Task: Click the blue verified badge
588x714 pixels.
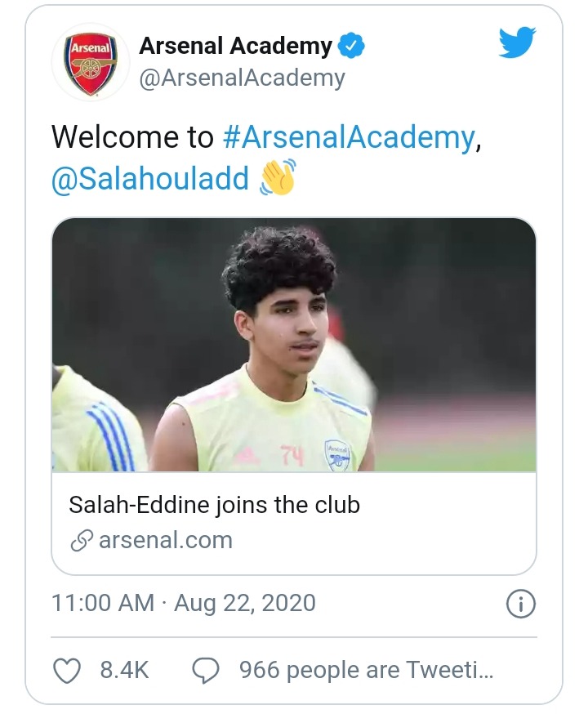Action: pyautogui.click(x=351, y=47)
